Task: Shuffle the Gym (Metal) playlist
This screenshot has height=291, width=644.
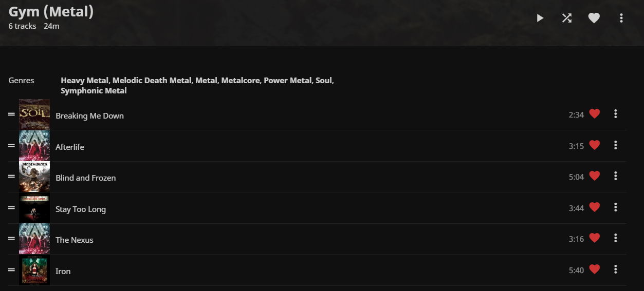Action: pyautogui.click(x=566, y=18)
